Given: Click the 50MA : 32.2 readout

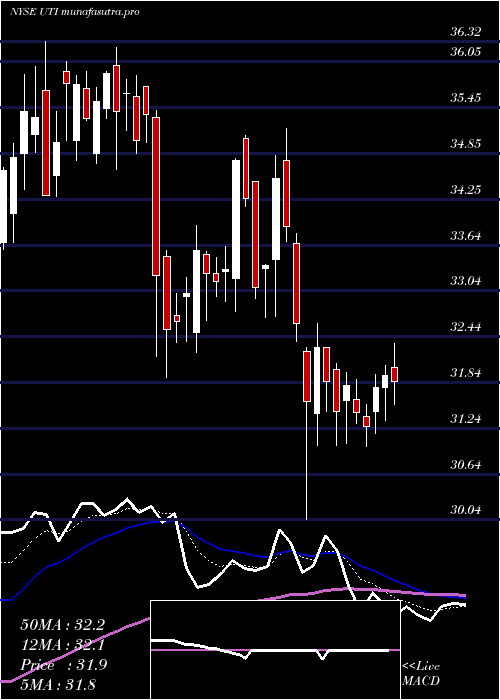Looking at the screenshot, I should coord(63,625).
